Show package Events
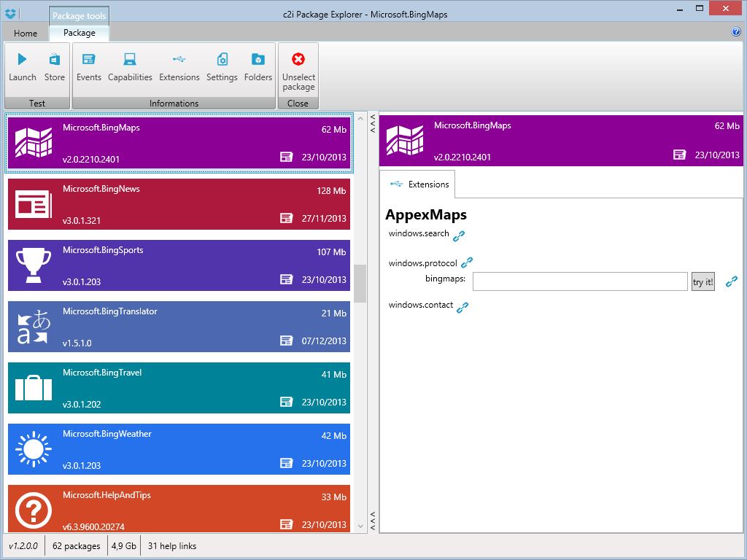The image size is (747, 560). point(88,68)
